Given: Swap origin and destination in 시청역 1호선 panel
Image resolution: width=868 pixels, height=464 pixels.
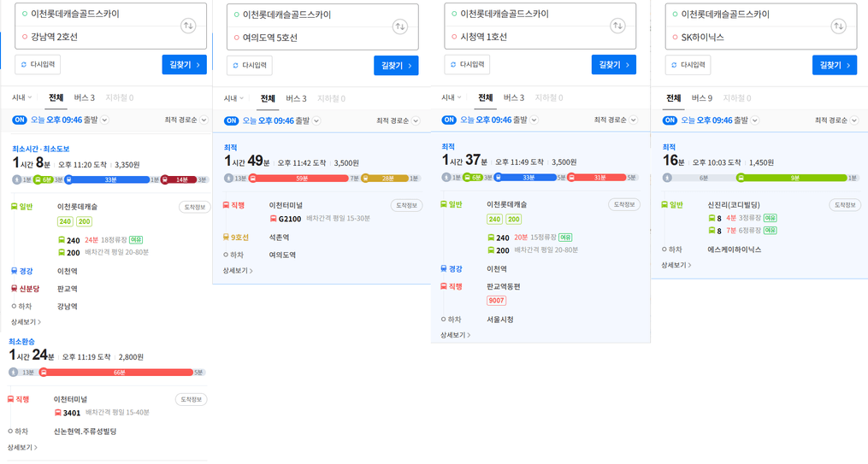Looking at the screenshot, I should point(617,25).
